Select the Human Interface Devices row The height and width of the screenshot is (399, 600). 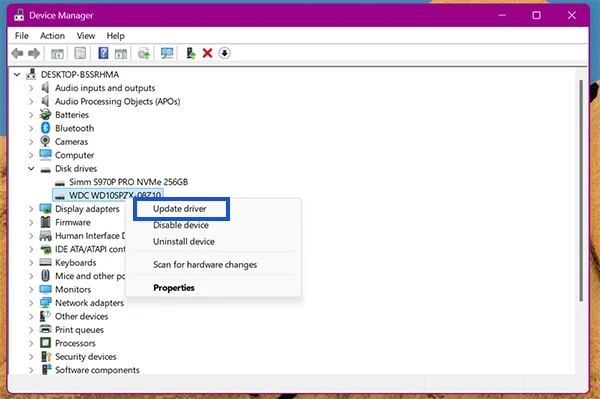[x=90, y=236]
